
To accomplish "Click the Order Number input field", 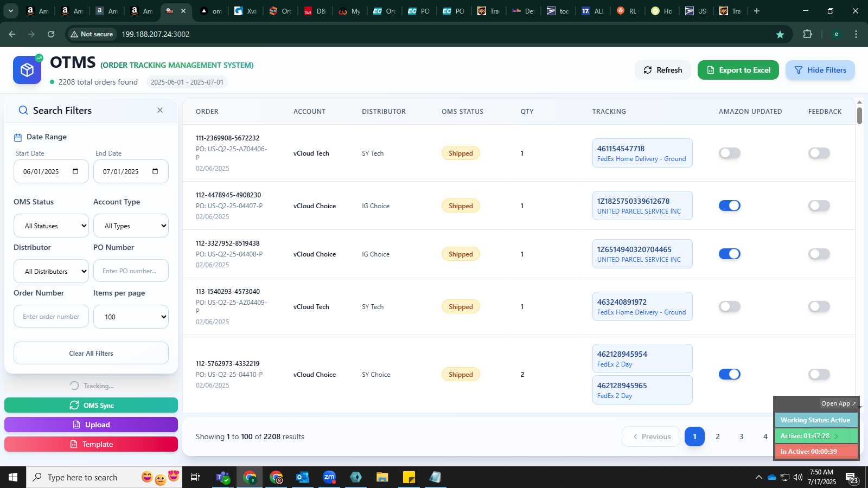I will [51, 317].
